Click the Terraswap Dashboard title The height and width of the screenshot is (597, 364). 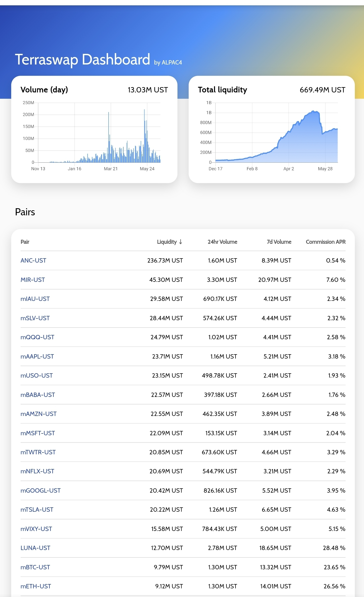[82, 60]
